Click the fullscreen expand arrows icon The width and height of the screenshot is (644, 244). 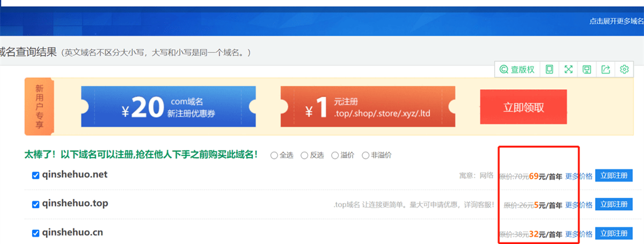click(568, 69)
